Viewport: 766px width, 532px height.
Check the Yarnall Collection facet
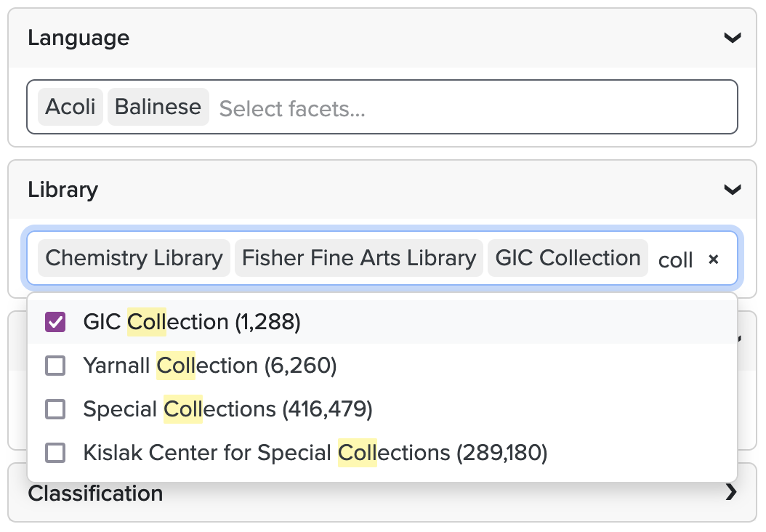[x=55, y=366]
